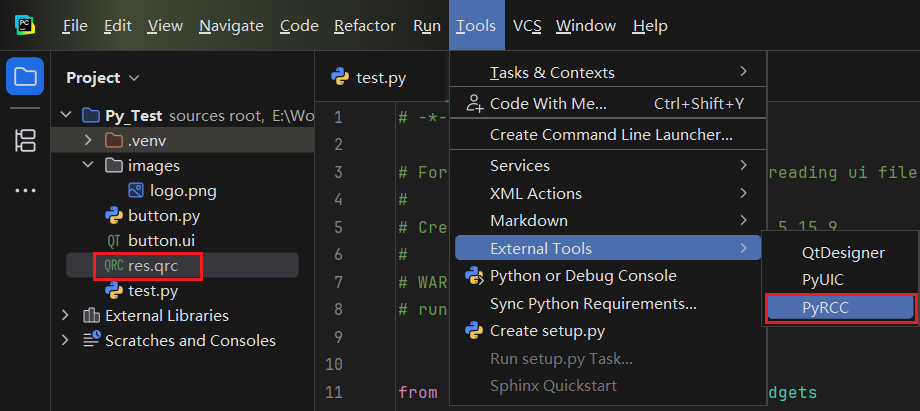Click the images folder icon
The width and height of the screenshot is (920, 411).
(113, 166)
